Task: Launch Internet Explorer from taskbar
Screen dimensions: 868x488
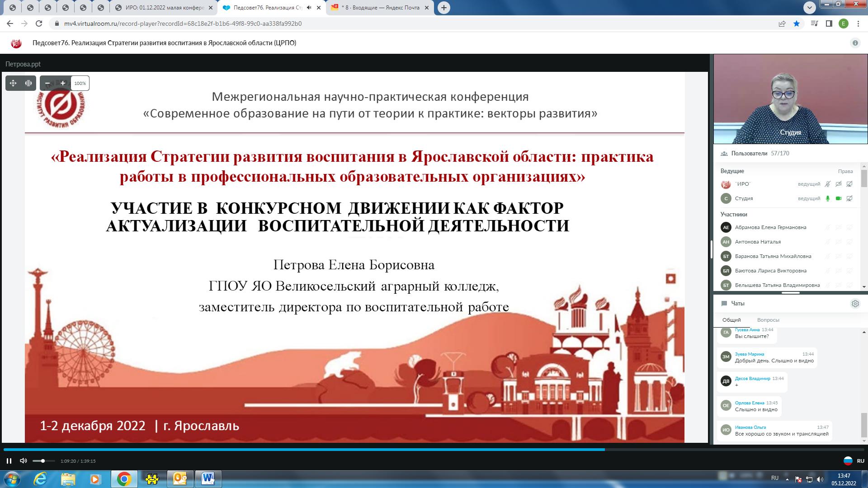Action: 41,479
